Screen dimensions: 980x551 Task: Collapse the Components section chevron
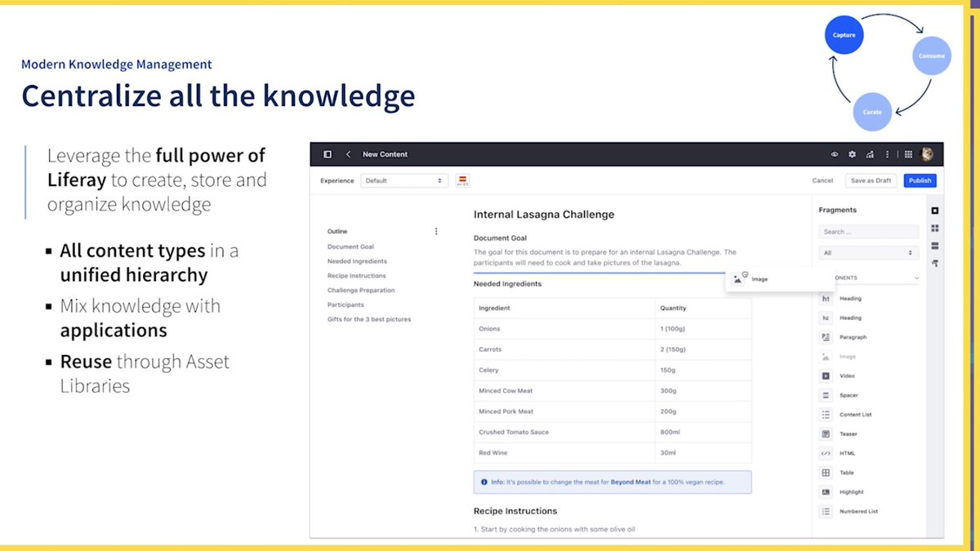[x=916, y=278]
